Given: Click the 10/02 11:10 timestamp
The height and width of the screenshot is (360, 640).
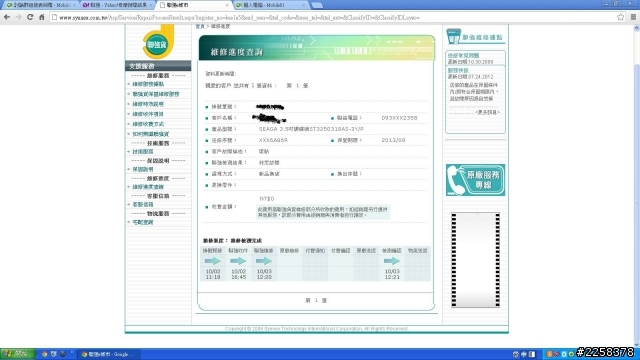Looking at the screenshot, I should [213, 274].
